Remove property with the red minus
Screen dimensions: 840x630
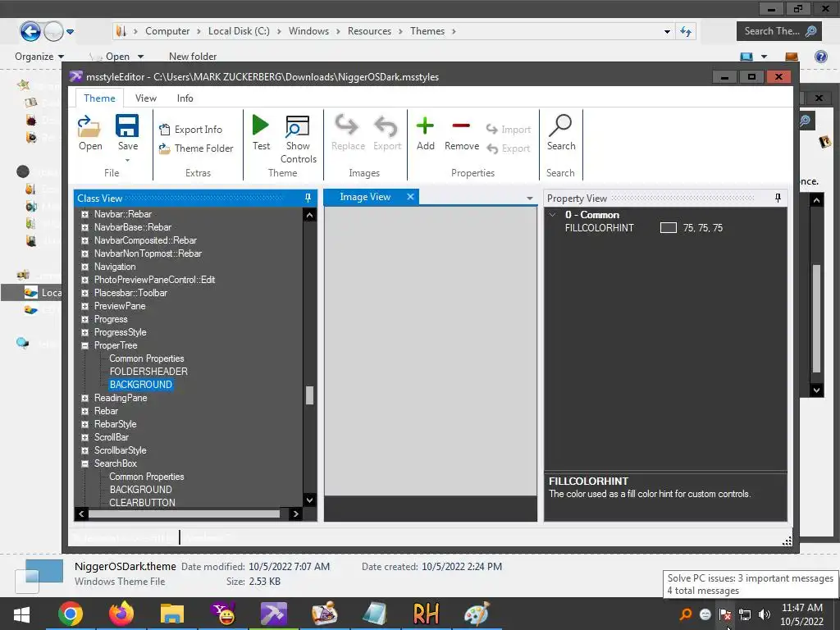(461, 132)
